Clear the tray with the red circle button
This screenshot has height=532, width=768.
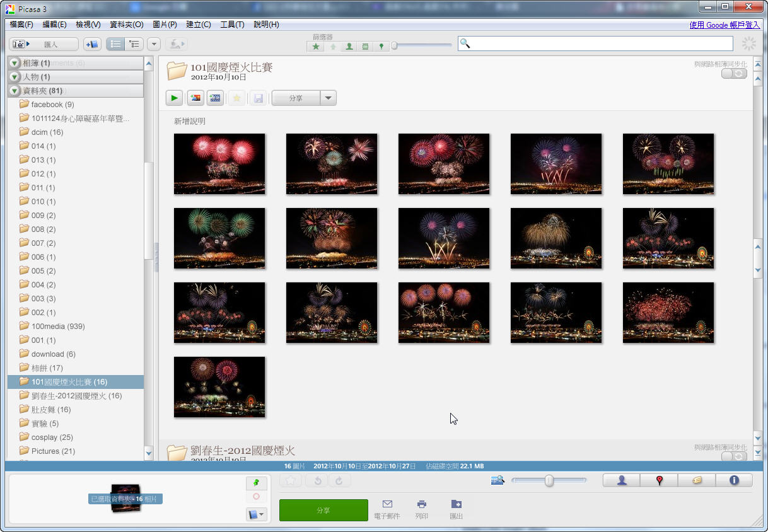coord(256,497)
